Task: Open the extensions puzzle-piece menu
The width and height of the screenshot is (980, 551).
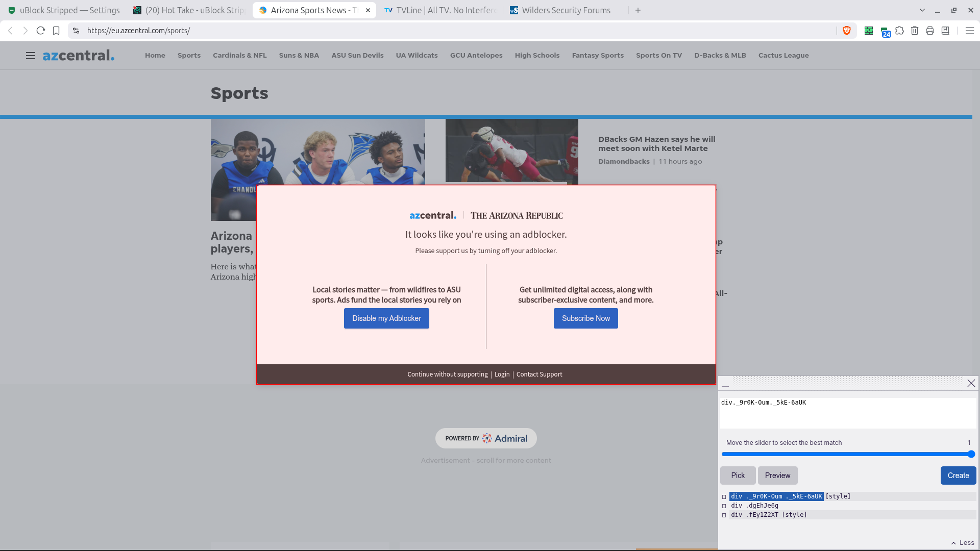Action: 900,31
